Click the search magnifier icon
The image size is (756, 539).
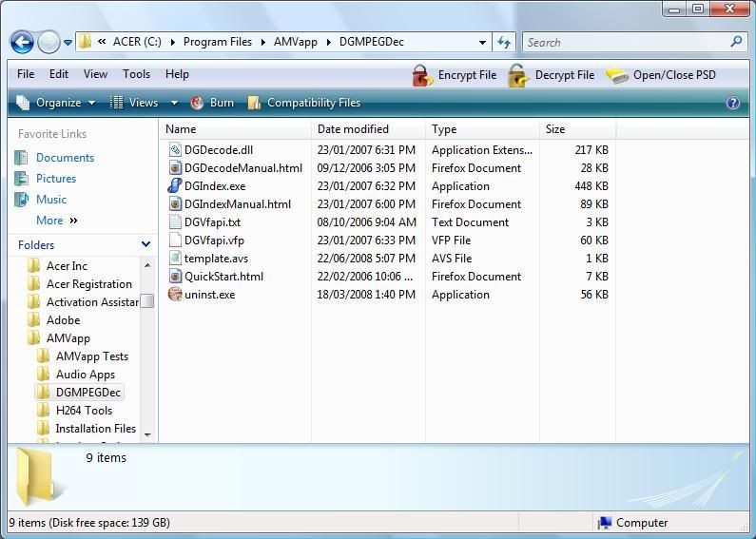(736, 42)
